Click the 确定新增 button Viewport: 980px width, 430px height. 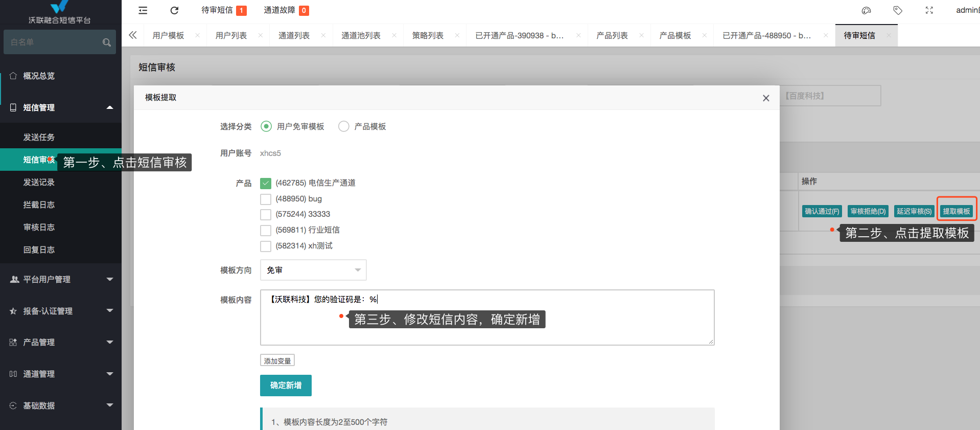286,386
